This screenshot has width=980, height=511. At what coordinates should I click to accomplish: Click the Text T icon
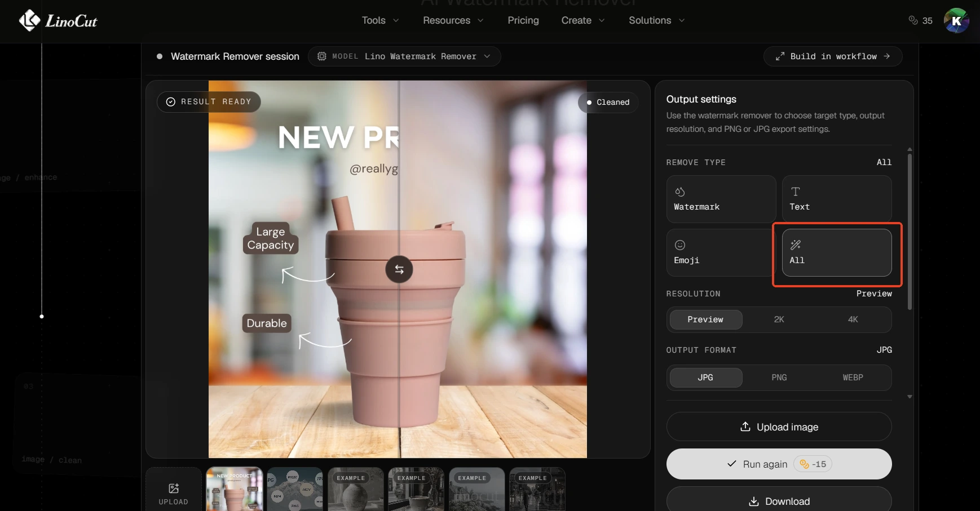[x=796, y=192]
